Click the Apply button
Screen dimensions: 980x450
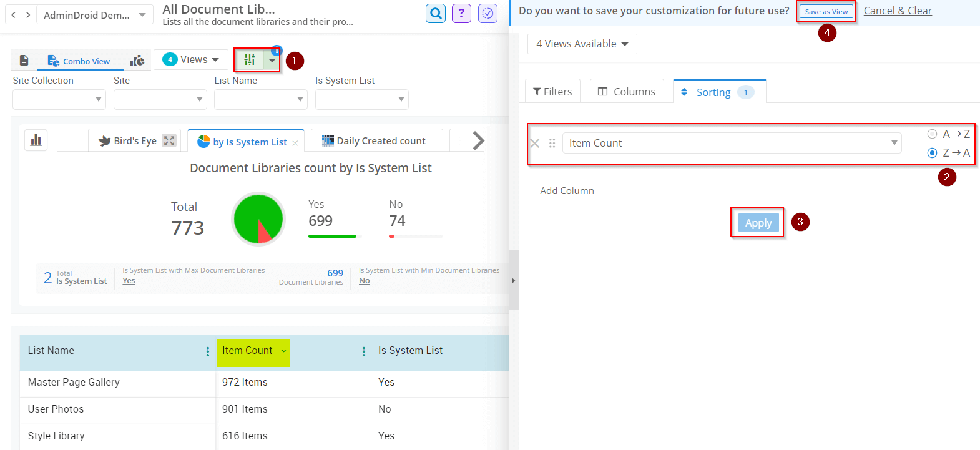(x=758, y=223)
